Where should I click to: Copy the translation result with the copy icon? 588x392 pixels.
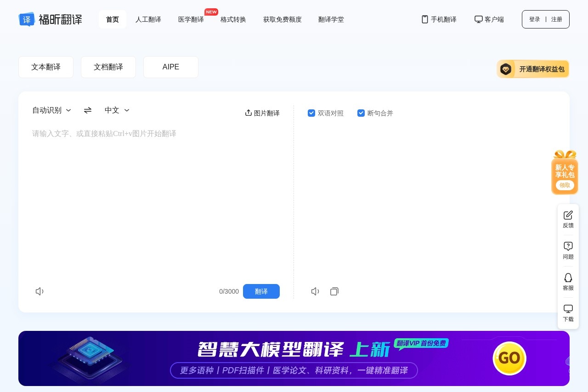click(334, 291)
